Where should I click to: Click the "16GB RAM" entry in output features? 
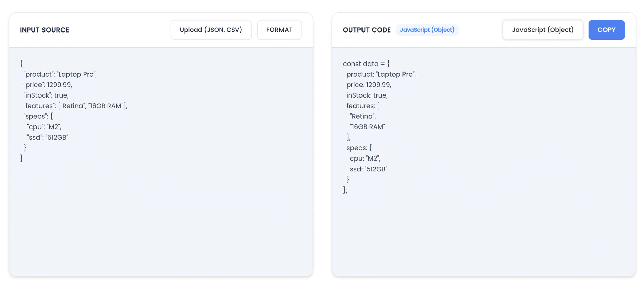click(x=367, y=126)
